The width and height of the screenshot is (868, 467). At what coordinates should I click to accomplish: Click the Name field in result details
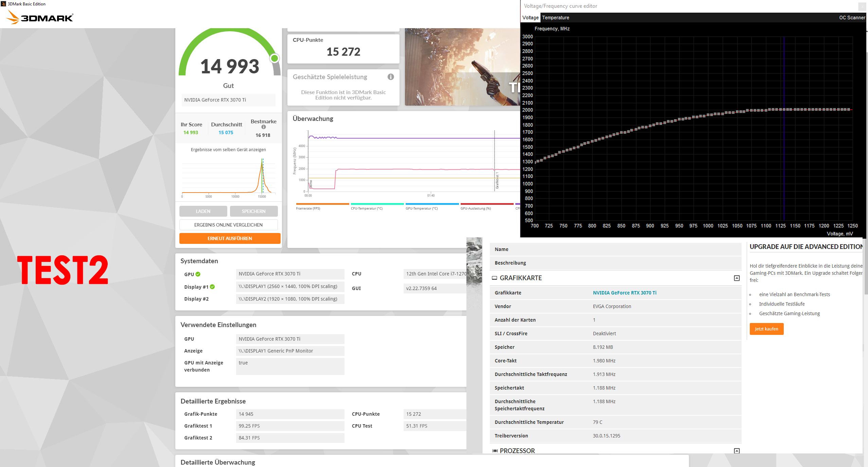(615, 249)
